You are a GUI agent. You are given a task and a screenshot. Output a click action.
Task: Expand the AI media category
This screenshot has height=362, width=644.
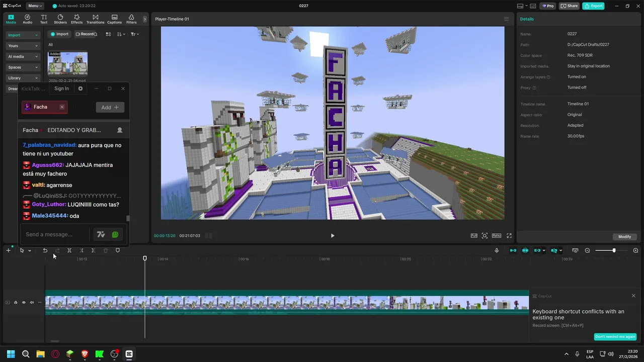pos(23,56)
